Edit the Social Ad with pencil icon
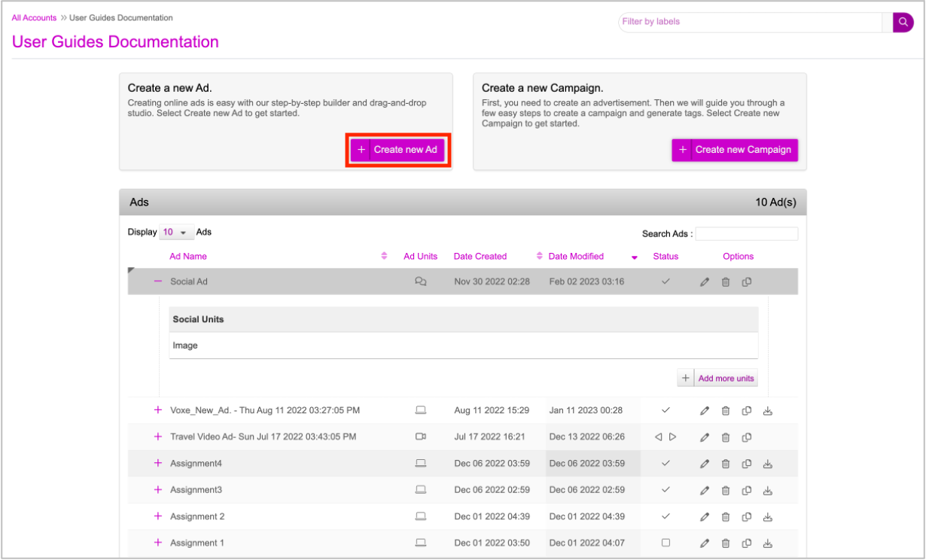Image resolution: width=926 pixels, height=560 pixels. click(x=705, y=282)
